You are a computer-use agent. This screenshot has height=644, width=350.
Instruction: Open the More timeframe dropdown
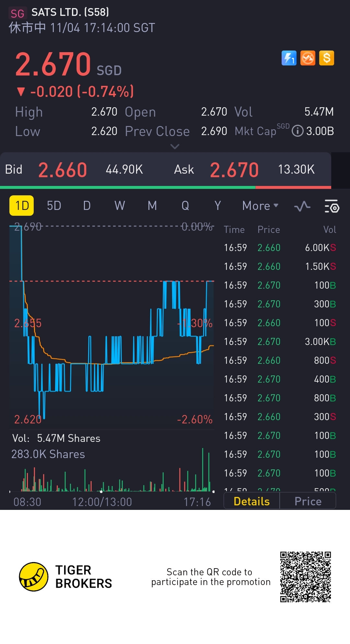260,206
